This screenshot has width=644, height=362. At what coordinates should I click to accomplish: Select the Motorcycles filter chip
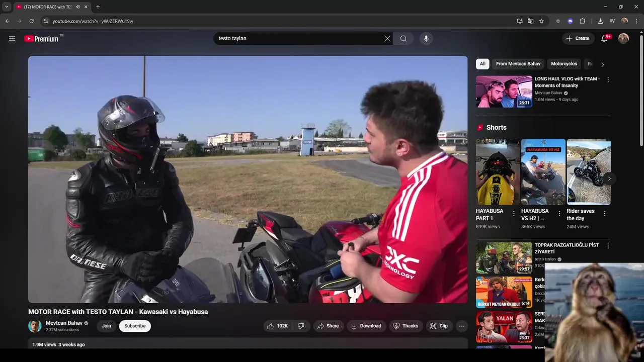tap(564, 64)
